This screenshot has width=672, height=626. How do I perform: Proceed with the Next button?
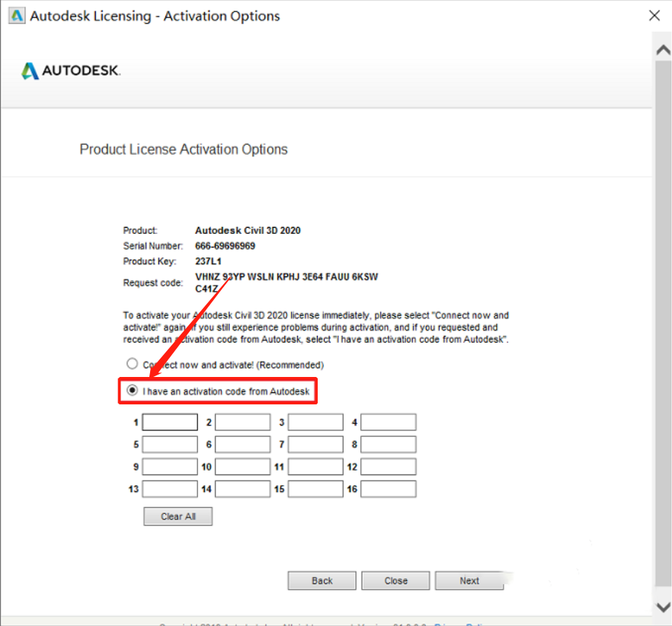(469, 580)
